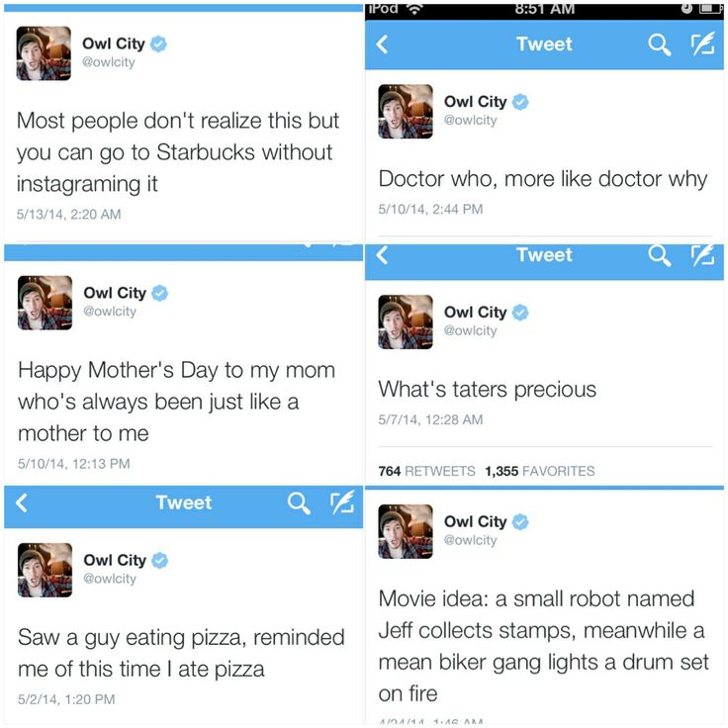Tap the search icon above the pizza tweet
728x728 pixels.
(299, 502)
